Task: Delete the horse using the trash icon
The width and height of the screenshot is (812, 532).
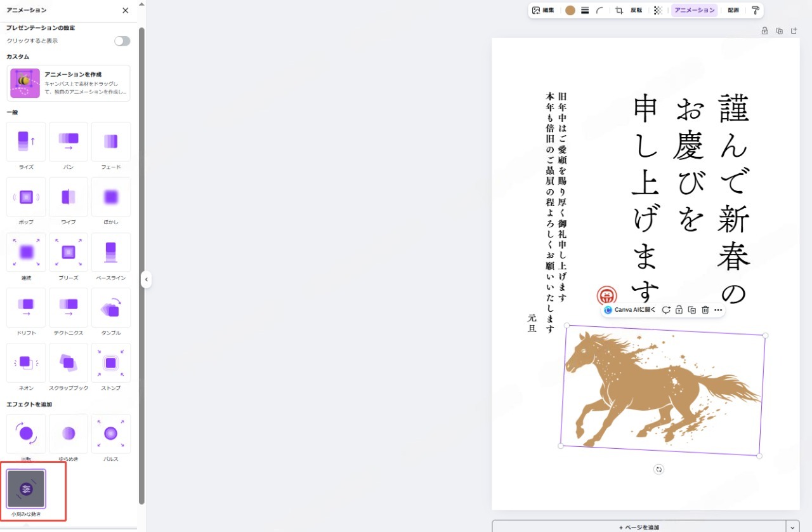Action: [x=705, y=310]
